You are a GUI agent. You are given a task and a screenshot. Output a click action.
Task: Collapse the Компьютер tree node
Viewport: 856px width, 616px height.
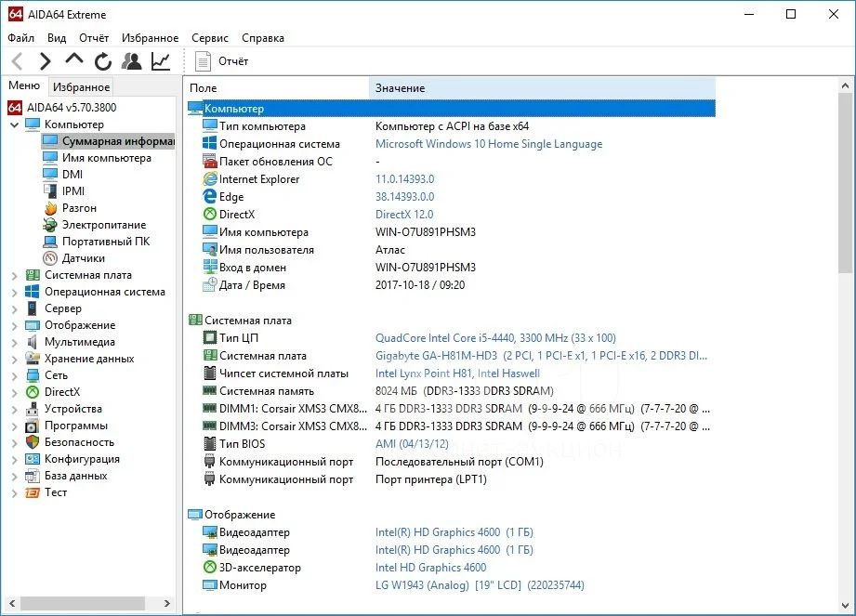coord(15,125)
